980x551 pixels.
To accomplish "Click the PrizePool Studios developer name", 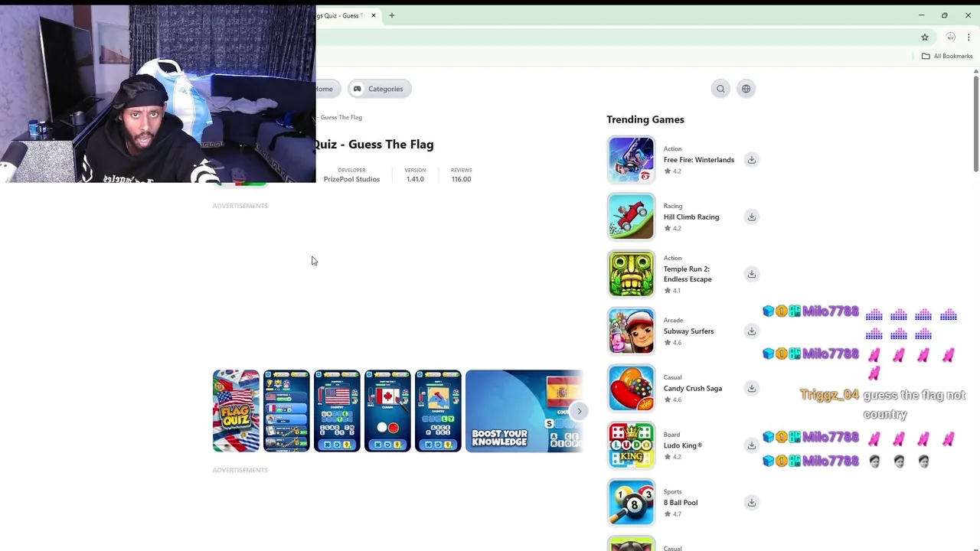I will 351,179.
